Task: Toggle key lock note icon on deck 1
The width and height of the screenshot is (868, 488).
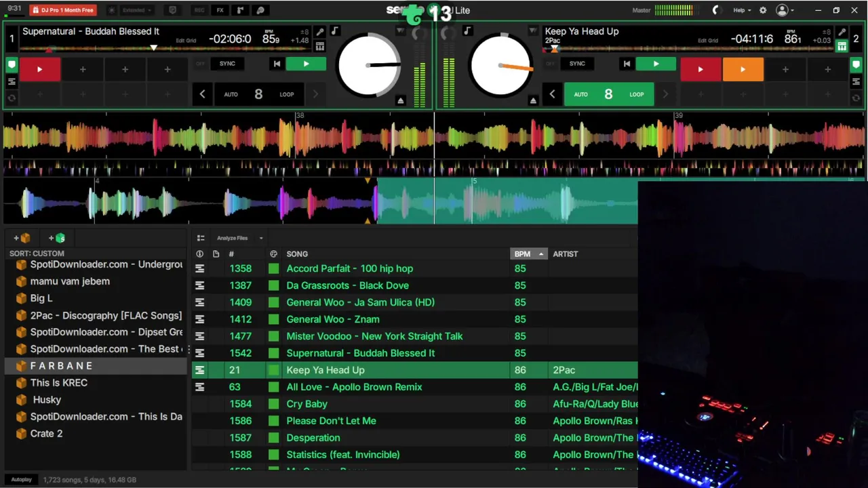Action: [x=334, y=31]
